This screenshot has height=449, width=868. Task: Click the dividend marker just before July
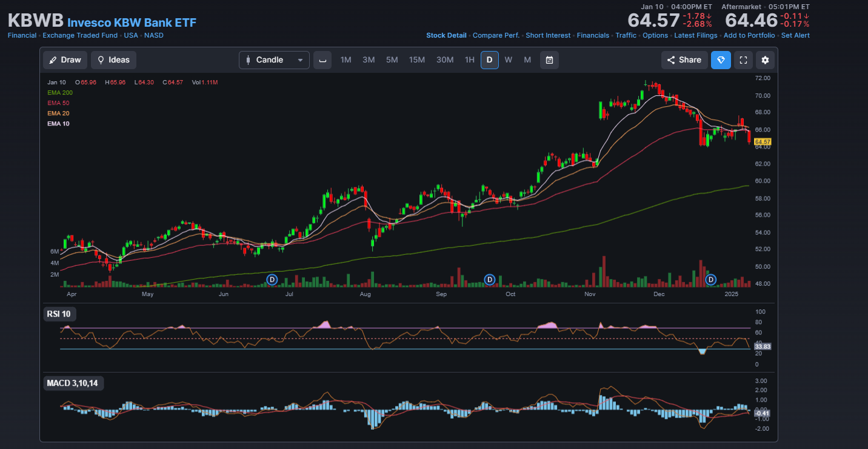[272, 280]
